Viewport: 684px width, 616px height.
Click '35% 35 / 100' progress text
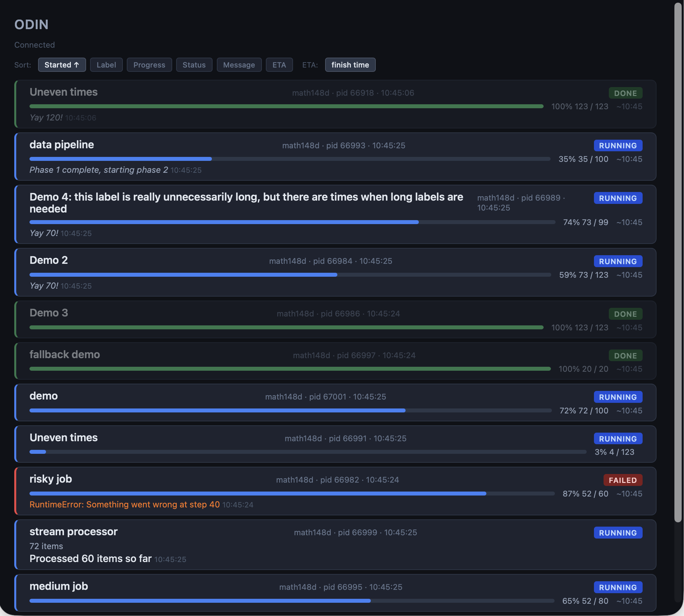click(583, 159)
